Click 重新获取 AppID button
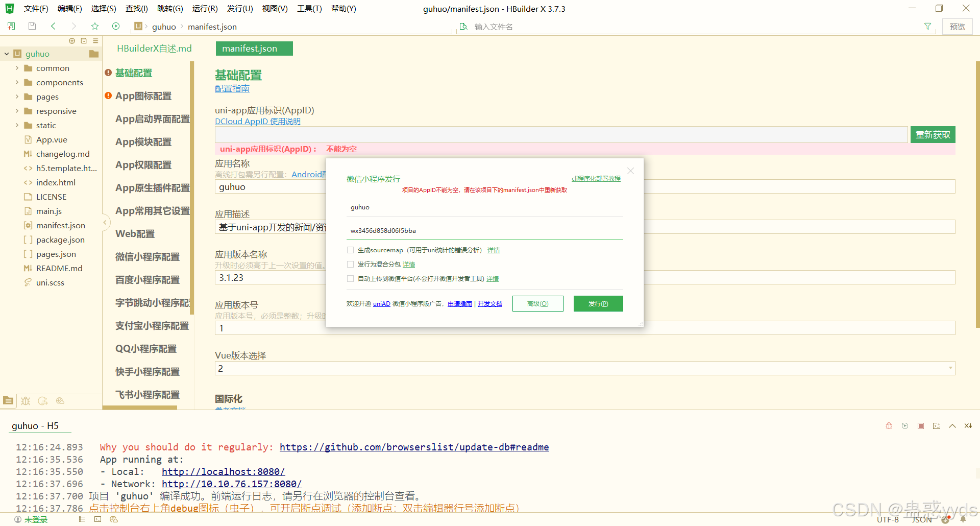The height and width of the screenshot is (526, 980). click(x=933, y=135)
